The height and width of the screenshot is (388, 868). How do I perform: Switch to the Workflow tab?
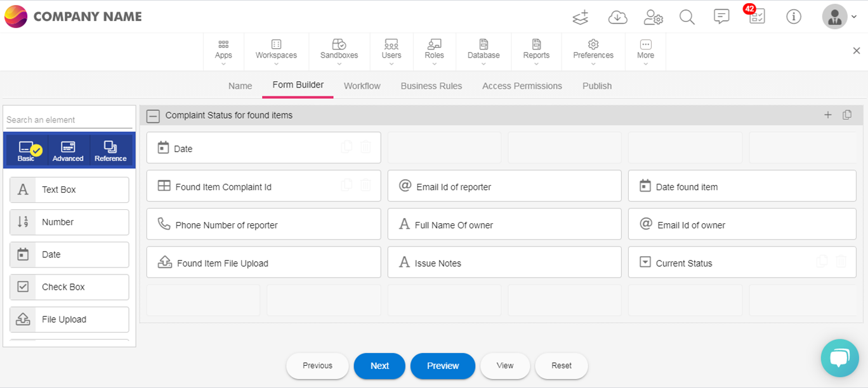click(x=362, y=86)
